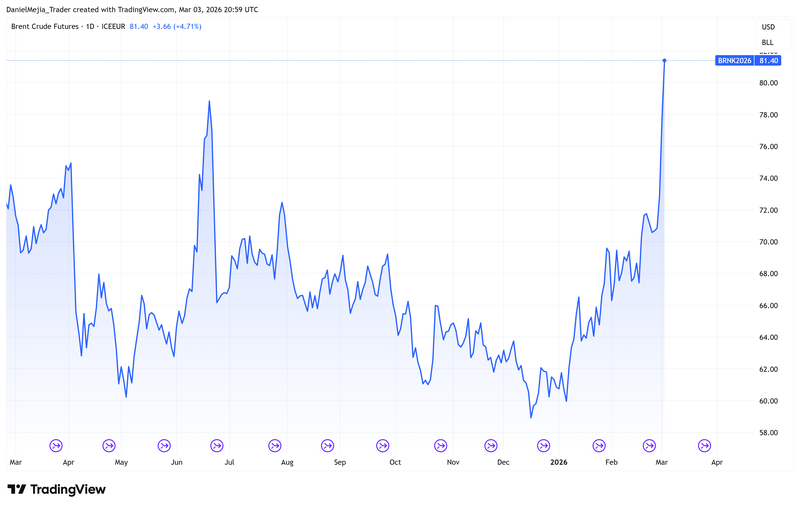Open the purple arrow marker near Oct

[382, 446]
